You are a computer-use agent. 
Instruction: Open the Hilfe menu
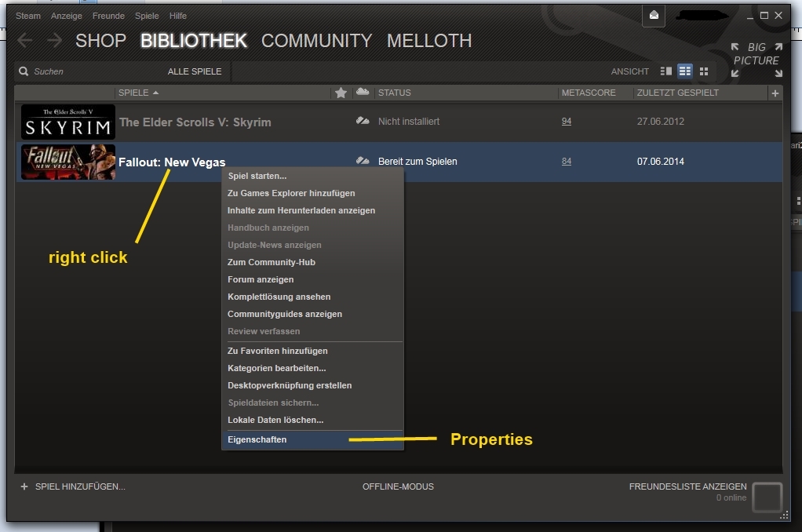tap(178, 16)
